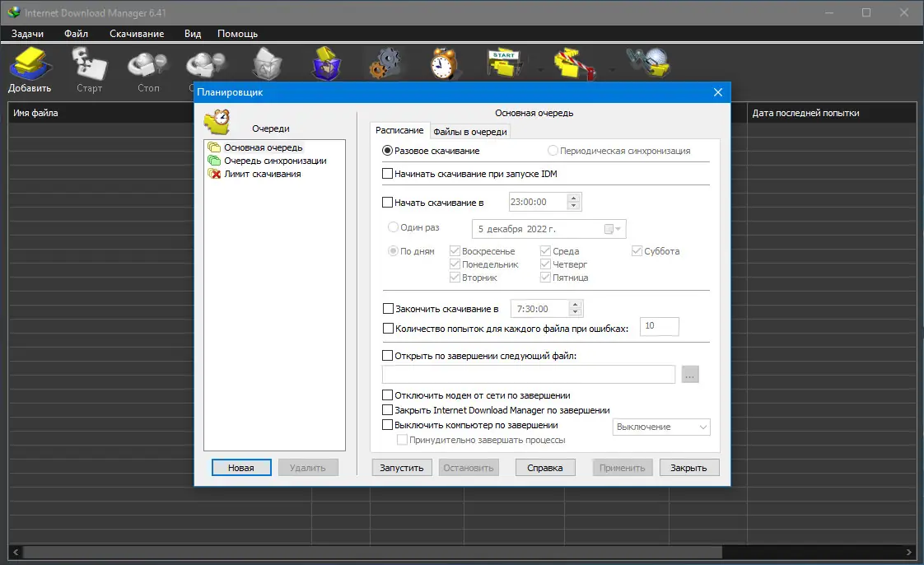Decrease the 7:30:00 end time spinner
This screenshot has width=924, height=565.
click(x=576, y=312)
